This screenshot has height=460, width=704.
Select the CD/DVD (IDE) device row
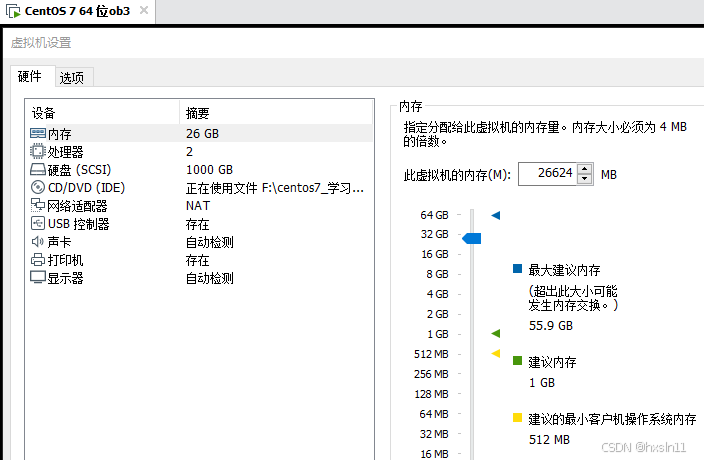pos(199,188)
